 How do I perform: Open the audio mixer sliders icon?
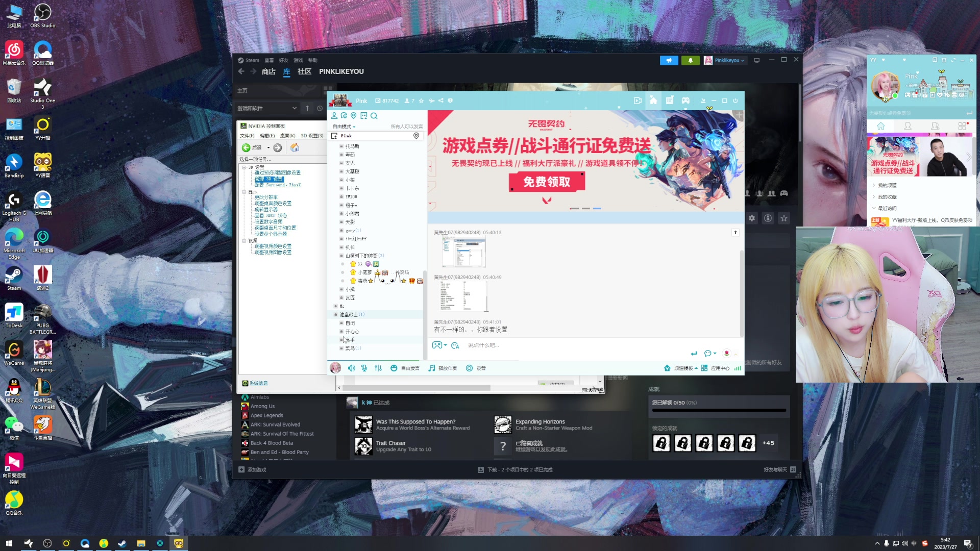pyautogui.click(x=378, y=368)
